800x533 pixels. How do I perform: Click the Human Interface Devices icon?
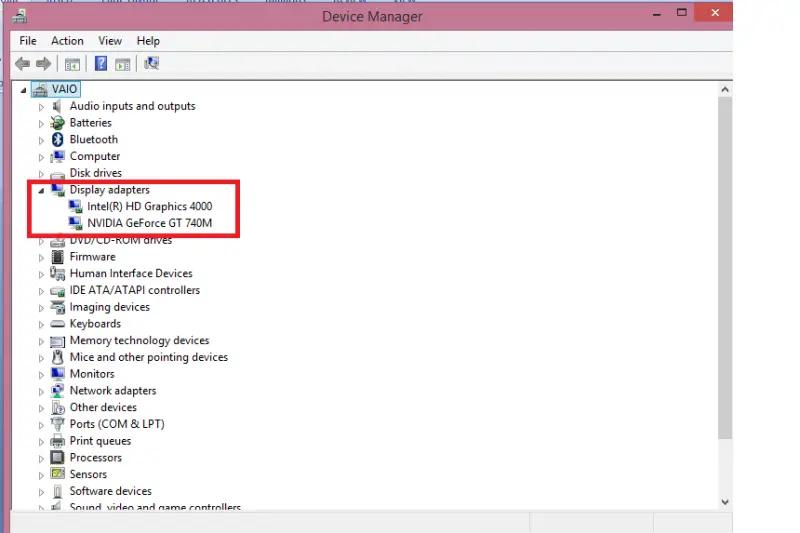[x=58, y=273]
